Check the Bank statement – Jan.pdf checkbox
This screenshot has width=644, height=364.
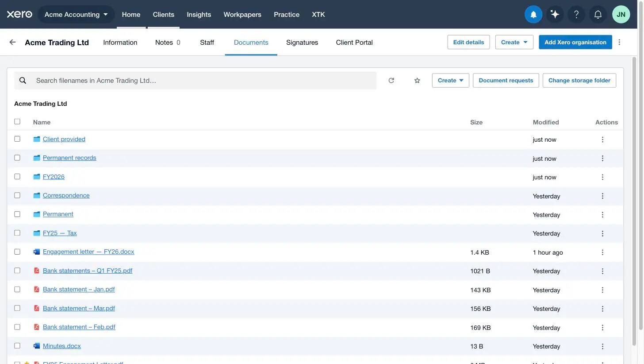(17, 289)
